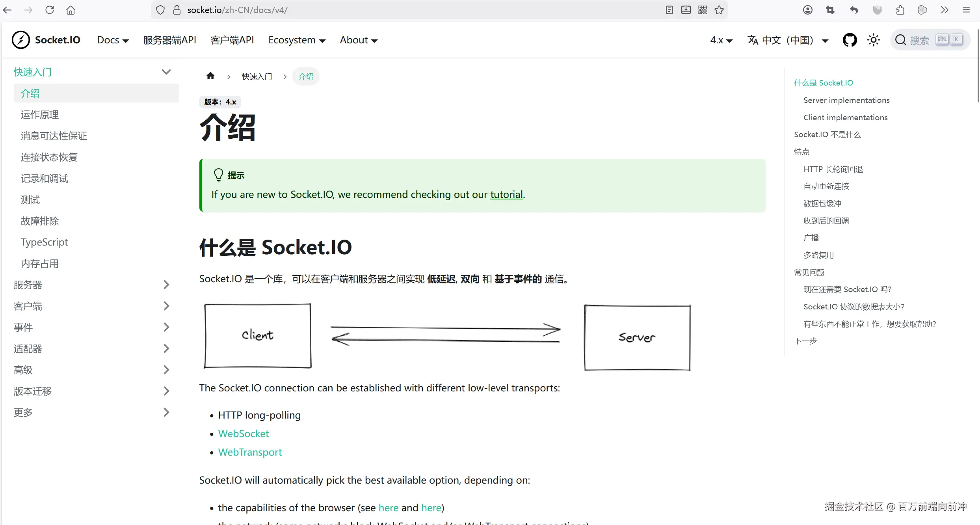The width and height of the screenshot is (980, 525).
Task: Bookmark this page with star icon
Action: coord(719,10)
